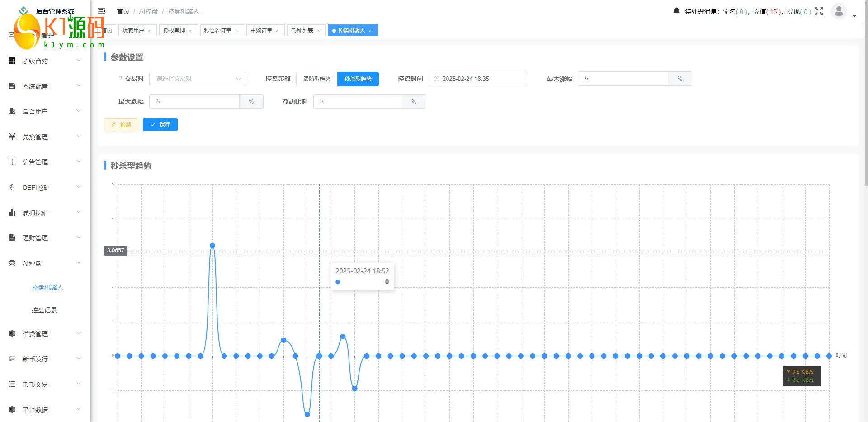Select the 秒杀型趋势 strategy option

(358, 79)
